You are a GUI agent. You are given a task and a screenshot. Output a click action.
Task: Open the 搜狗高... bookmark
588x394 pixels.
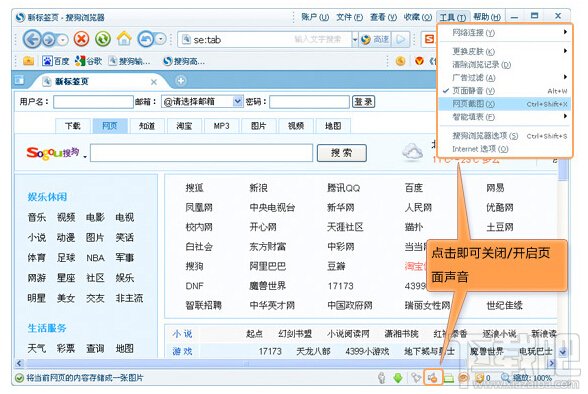point(184,61)
